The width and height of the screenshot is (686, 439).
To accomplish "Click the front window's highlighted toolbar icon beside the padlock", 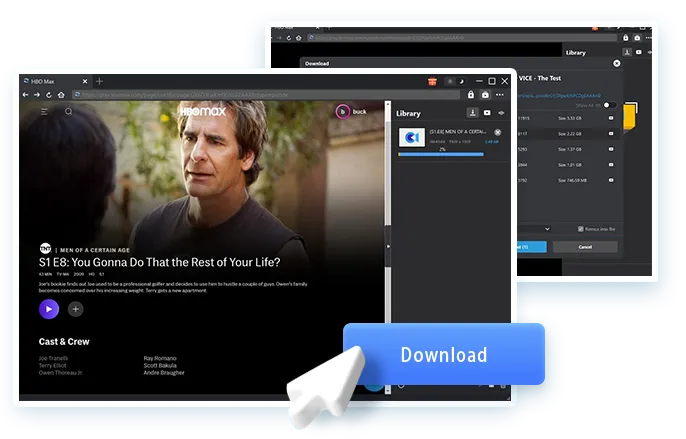I will 485,95.
